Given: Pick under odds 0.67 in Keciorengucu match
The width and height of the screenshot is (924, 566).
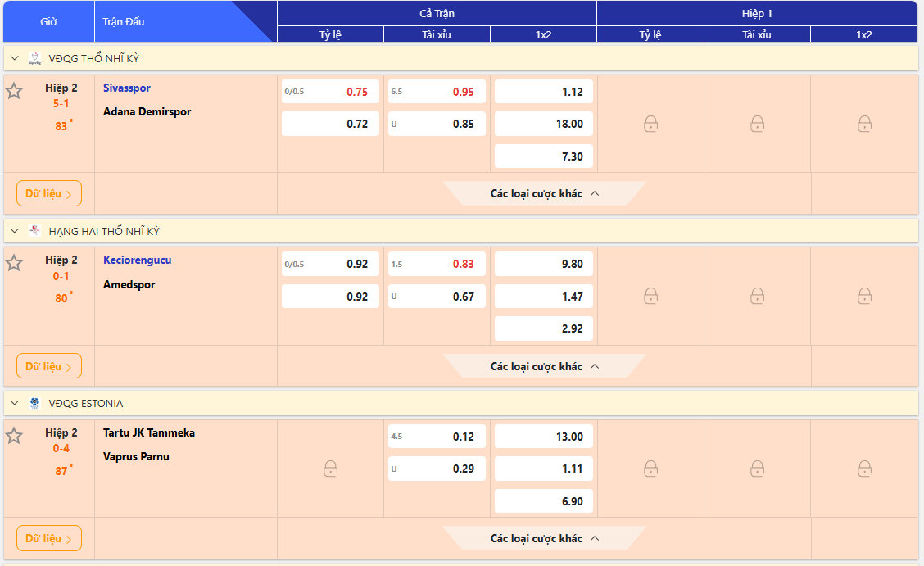Looking at the screenshot, I should click(x=437, y=297).
